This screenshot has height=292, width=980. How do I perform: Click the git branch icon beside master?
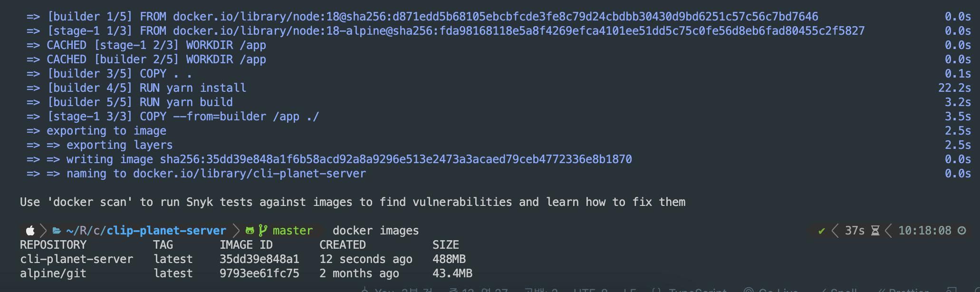pos(263,231)
